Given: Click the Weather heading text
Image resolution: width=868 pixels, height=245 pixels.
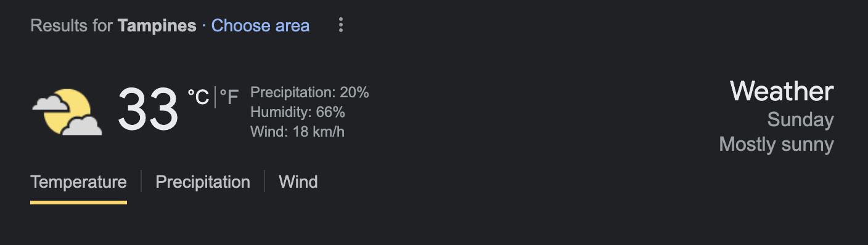Looking at the screenshot, I should [x=782, y=92].
